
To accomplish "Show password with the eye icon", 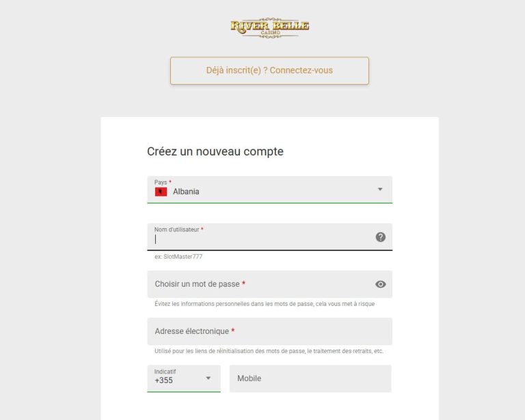I will pos(381,284).
